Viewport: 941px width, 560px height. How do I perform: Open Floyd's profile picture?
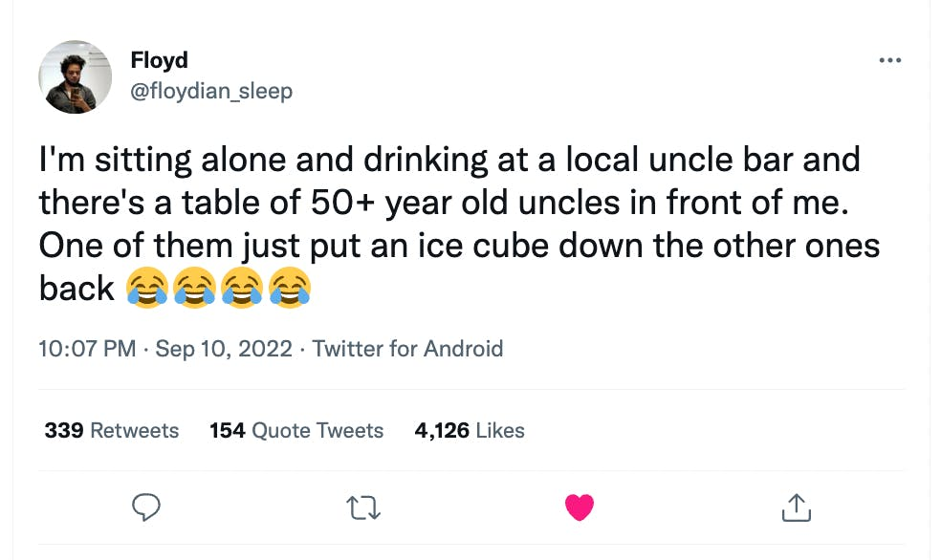point(76,77)
